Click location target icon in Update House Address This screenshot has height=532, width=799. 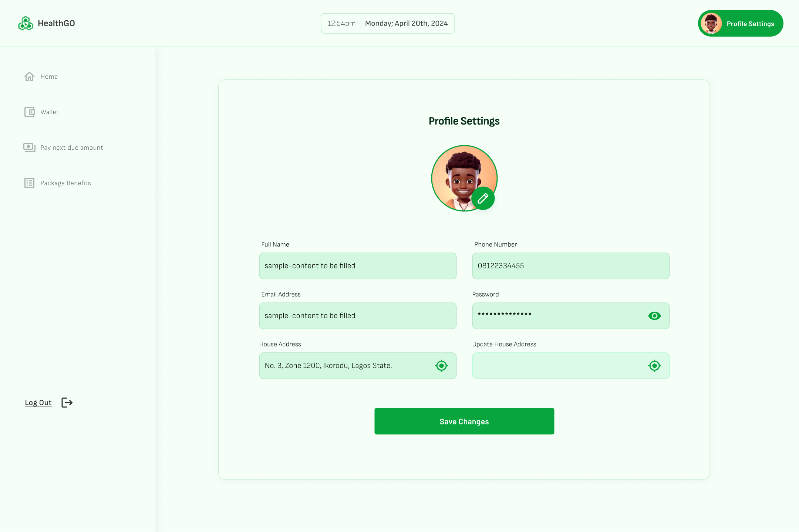[654, 366]
